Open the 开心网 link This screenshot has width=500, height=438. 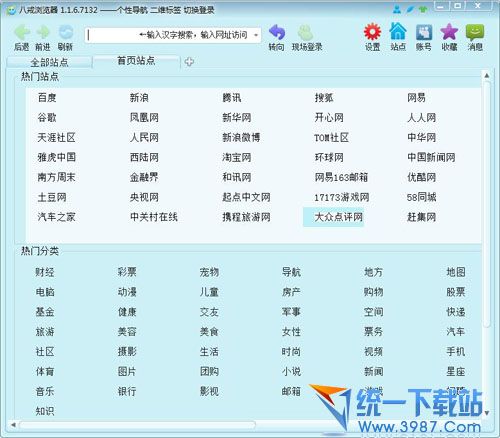pos(329,118)
